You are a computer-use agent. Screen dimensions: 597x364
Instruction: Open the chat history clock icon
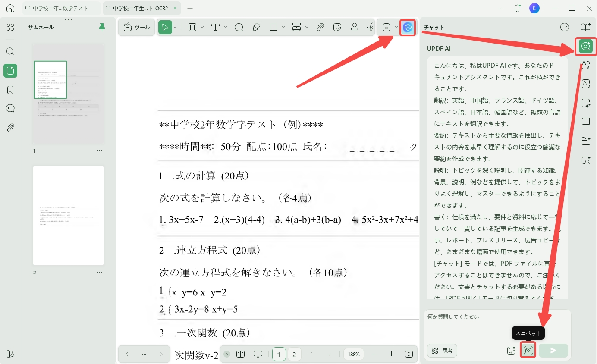565,27
